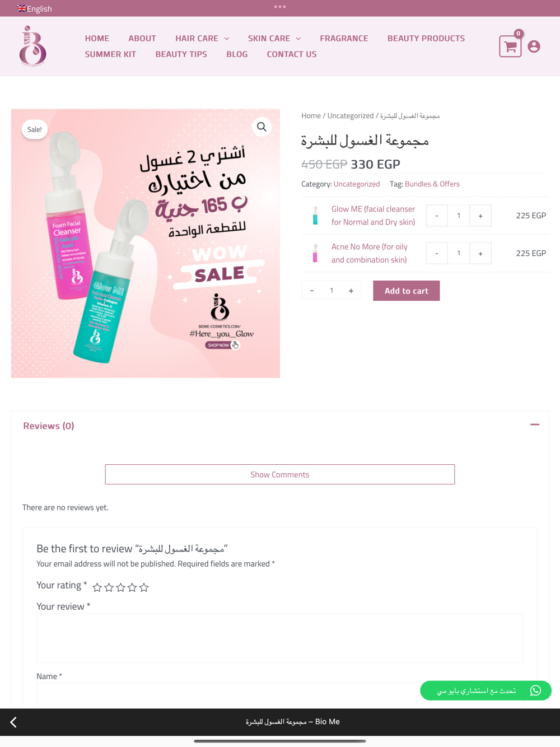Click the Glow ME product thumbnail
Image resolution: width=560 pixels, height=747 pixels.
tap(315, 216)
